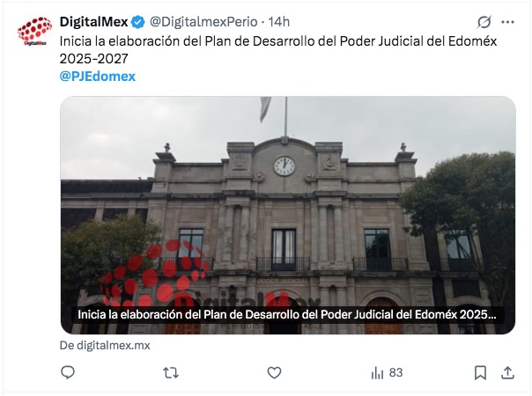Open the 14h timestamp permalink

point(279,22)
